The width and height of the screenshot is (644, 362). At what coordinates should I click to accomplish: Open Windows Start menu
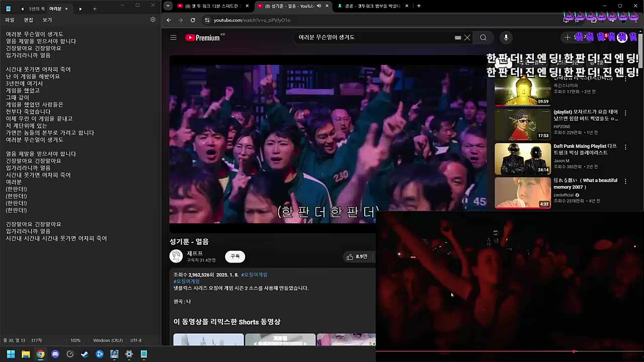11,354
